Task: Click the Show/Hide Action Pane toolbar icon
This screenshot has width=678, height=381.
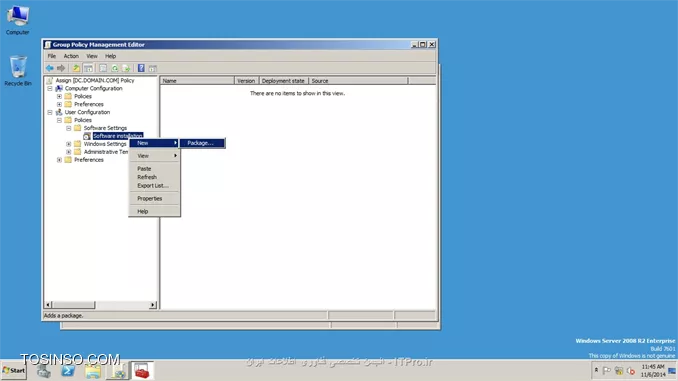Action: (153, 68)
